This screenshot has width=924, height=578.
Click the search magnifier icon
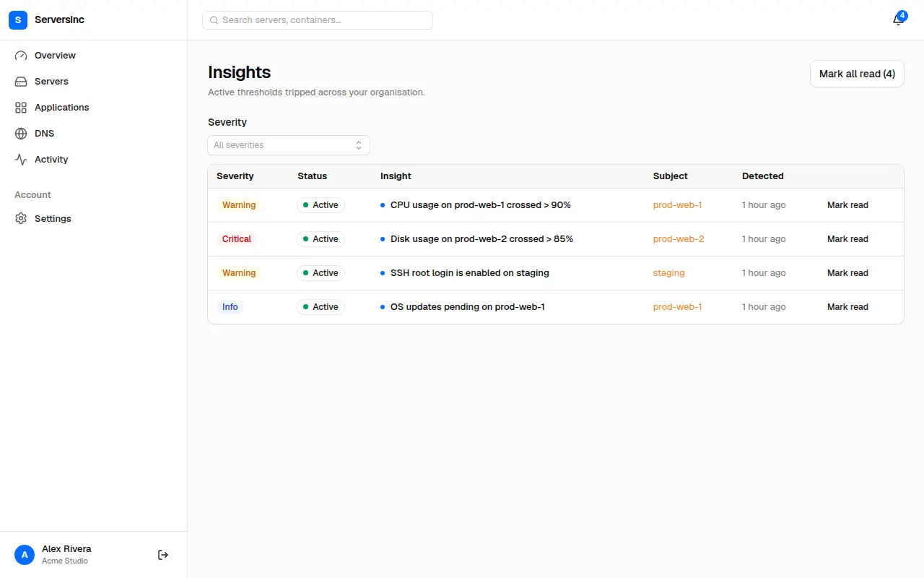(214, 20)
